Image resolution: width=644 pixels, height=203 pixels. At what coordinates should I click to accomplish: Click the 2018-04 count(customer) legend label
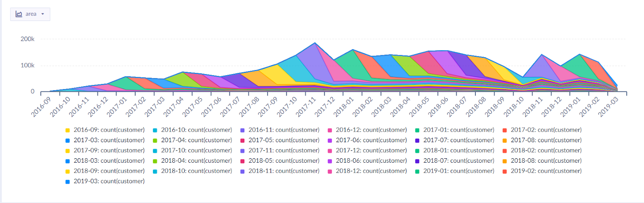point(197,161)
